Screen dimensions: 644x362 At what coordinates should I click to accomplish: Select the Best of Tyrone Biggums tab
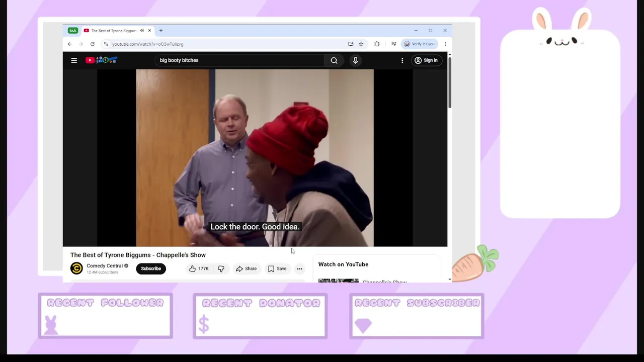(114, 31)
